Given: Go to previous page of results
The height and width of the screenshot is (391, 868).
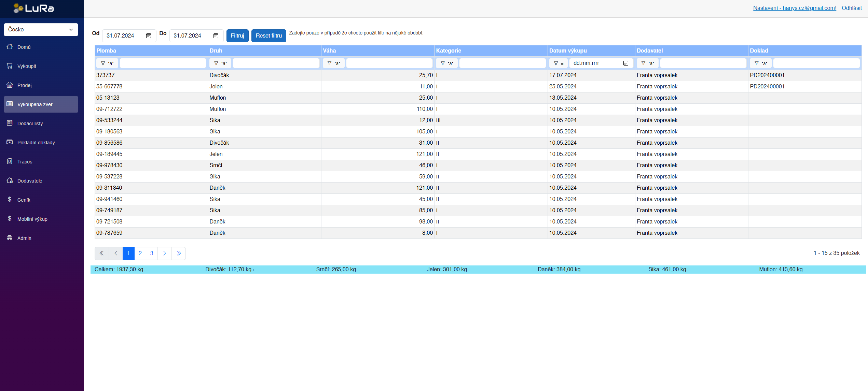Looking at the screenshot, I should click(x=116, y=253).
